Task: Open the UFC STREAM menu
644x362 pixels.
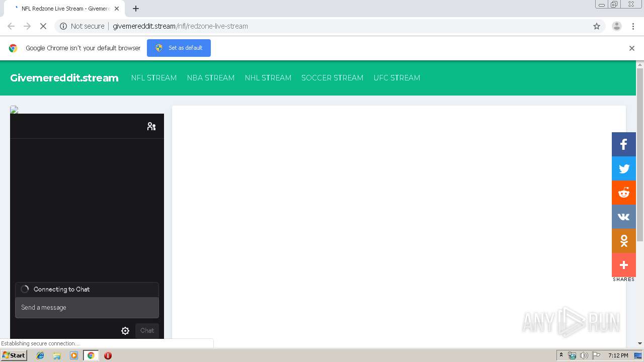Action: pos(397,78)
